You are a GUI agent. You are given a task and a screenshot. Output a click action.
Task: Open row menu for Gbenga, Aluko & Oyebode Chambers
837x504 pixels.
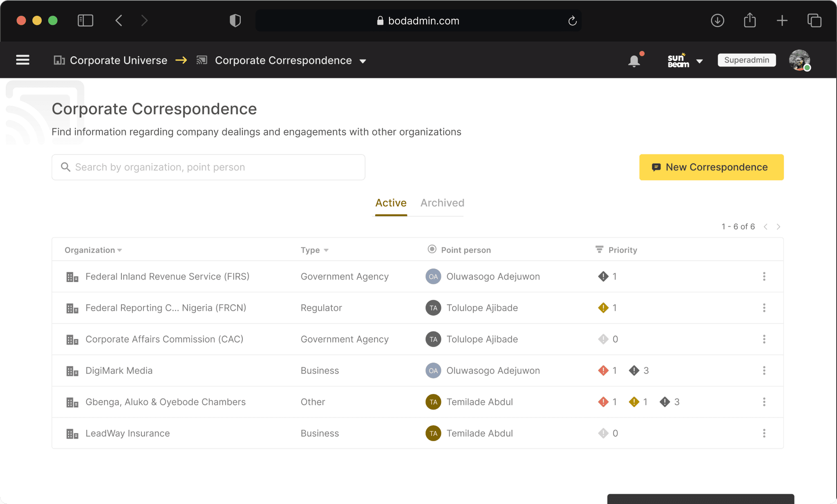tap(764, 402)
